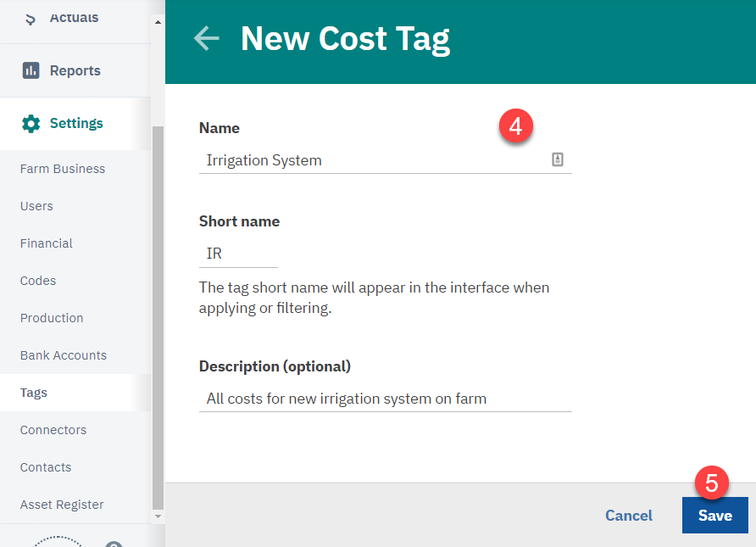Click the Short name field containing IR
Image resolution: width=756 pixels, height=547 pixels.
click(238, 254)
